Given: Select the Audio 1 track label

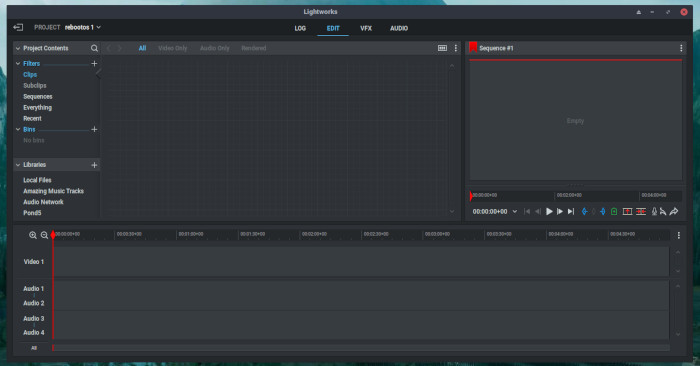Looking at the screenshot, I should coord(34,289).
